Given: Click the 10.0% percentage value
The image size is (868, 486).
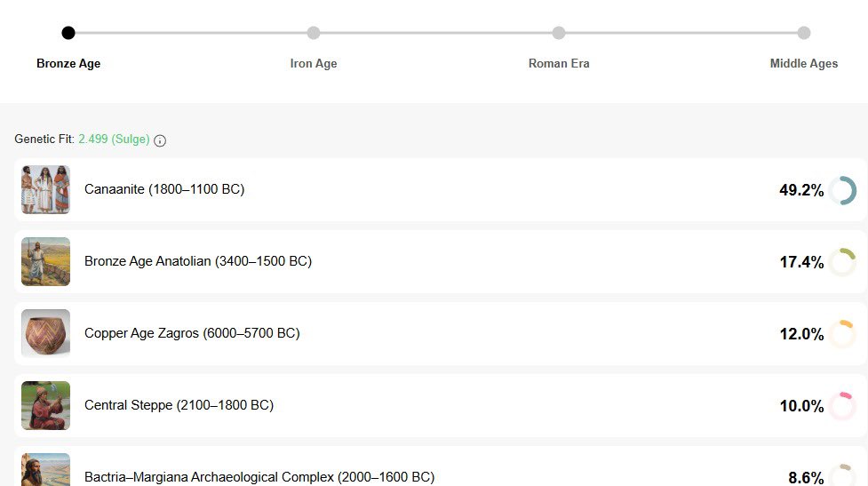Looking at the screenshot, I should pos(801,406).
